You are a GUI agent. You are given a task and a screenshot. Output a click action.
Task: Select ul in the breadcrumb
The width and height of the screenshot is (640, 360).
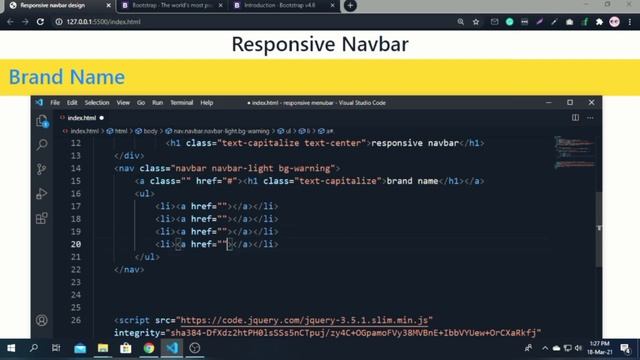(x=288, y=131)
